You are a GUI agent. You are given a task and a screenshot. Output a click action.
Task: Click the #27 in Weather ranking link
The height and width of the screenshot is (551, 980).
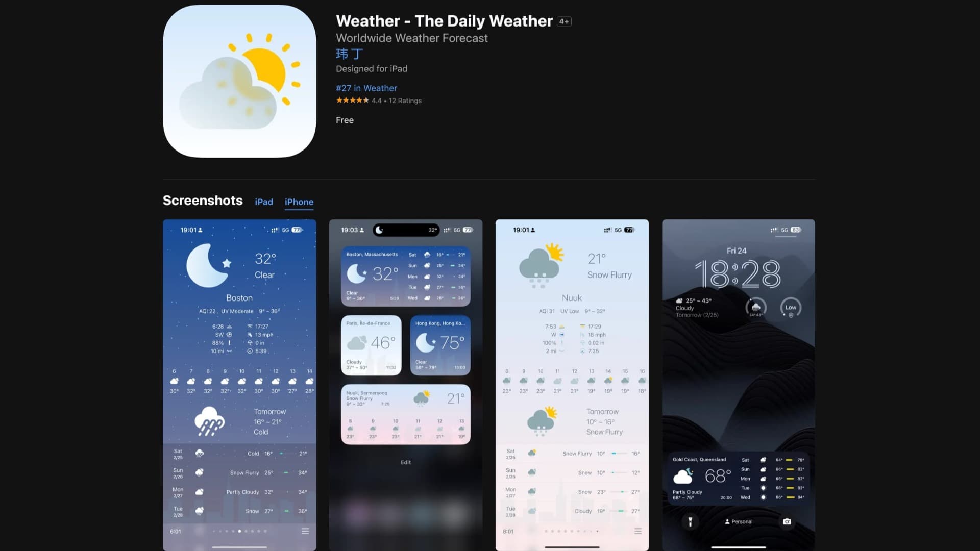pos(366,88)
